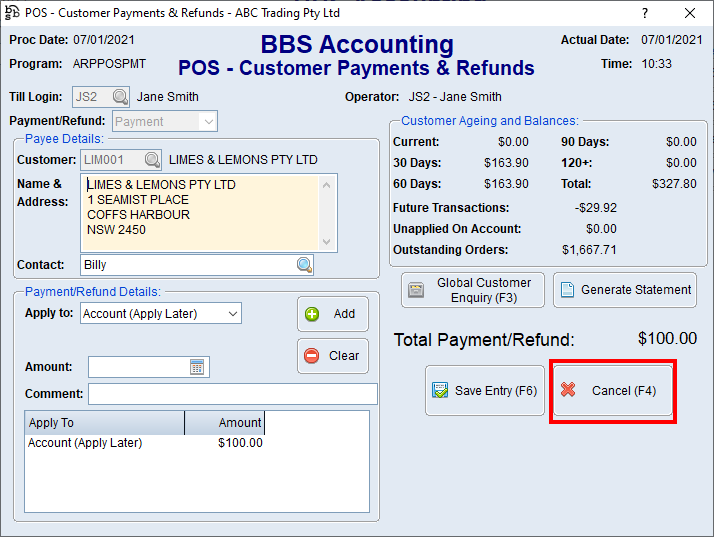Open Global Customer Enquiry (F3)
714x537 pixels.
point(473,290)
